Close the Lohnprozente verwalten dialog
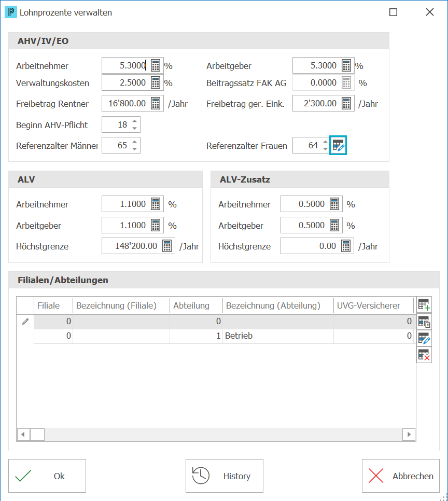This screenshot has height=501, width=448. (430, 12)
